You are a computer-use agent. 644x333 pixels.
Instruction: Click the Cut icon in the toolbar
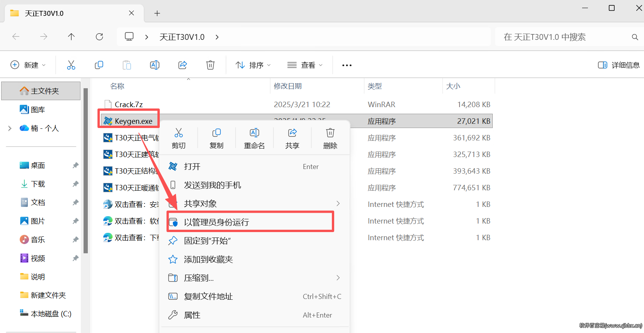click(x=71, y=65)
